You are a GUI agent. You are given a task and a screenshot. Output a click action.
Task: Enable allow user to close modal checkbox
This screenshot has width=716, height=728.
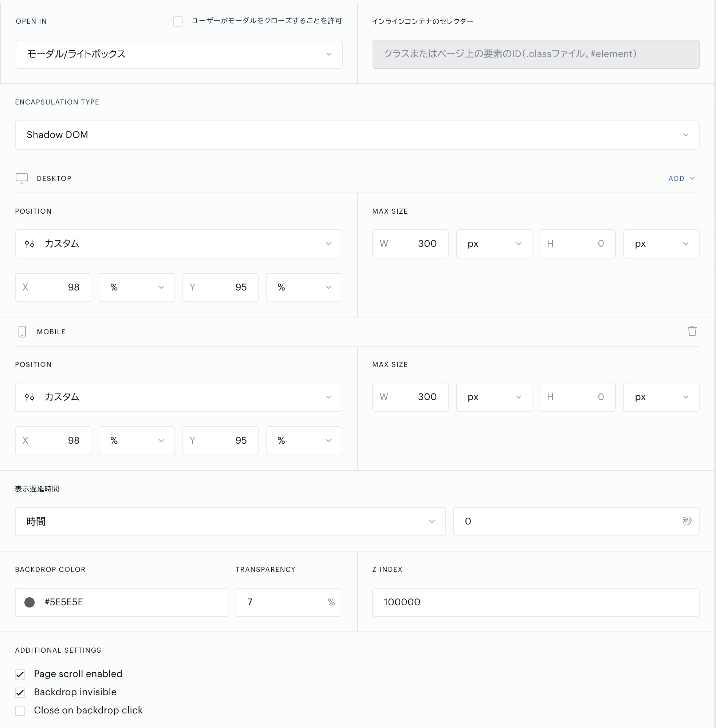point(178,21)
